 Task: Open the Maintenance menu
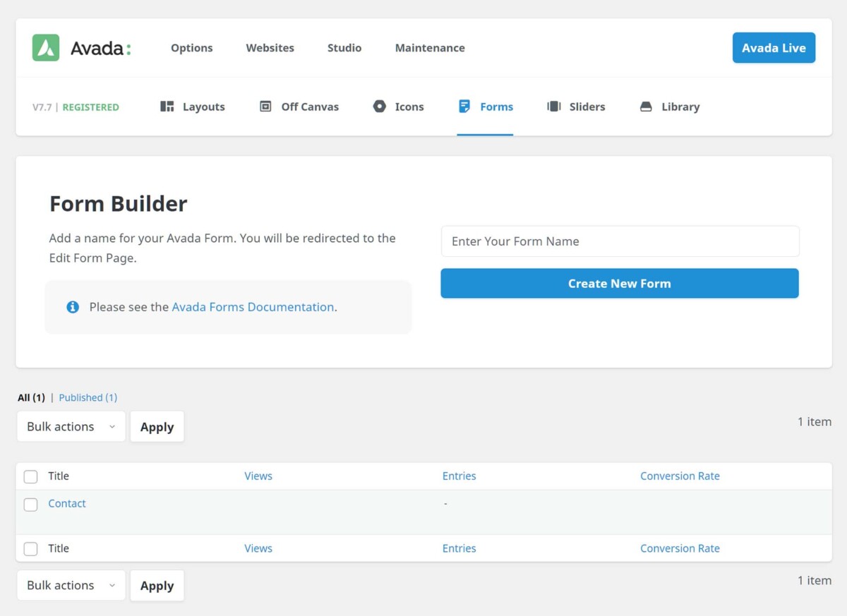(430, 48)
